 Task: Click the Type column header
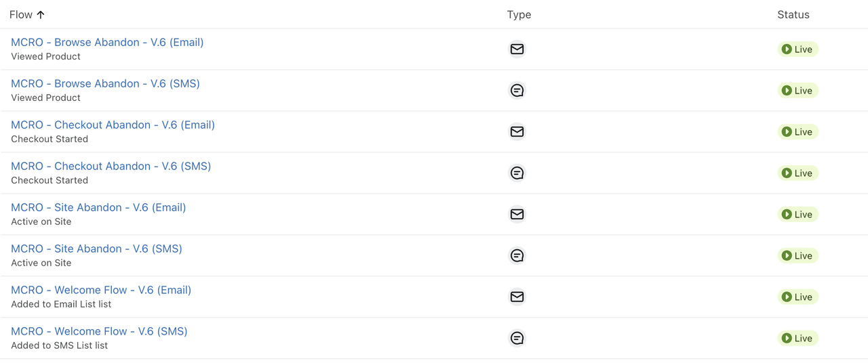[519, 14]
